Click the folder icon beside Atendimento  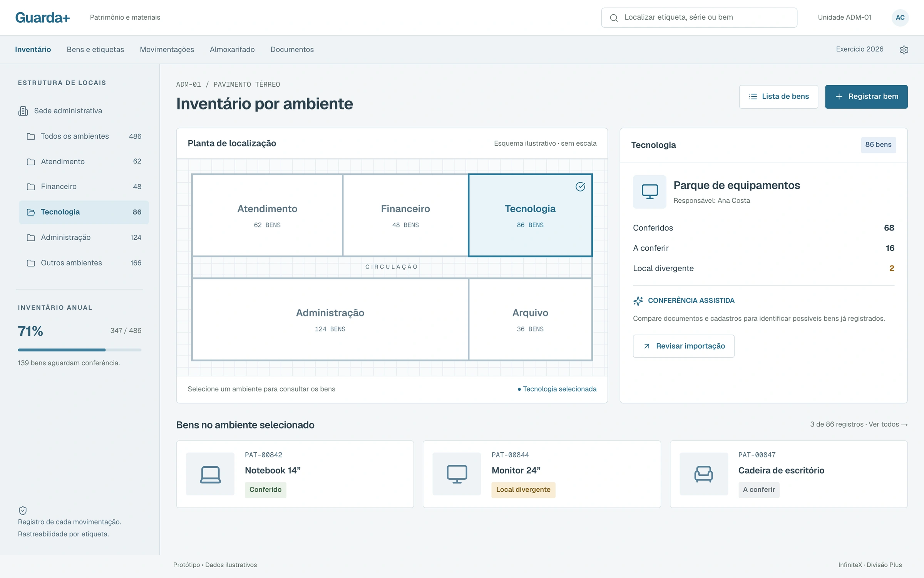tap(31, 162)
